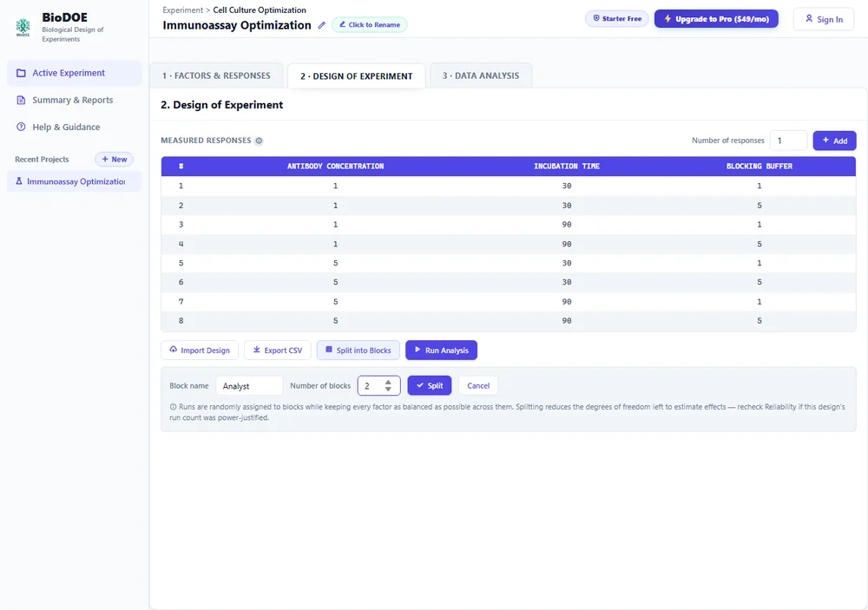Select the Design of Experiment tab
This screenshot has width=868, height=610.
coord(357,76)
